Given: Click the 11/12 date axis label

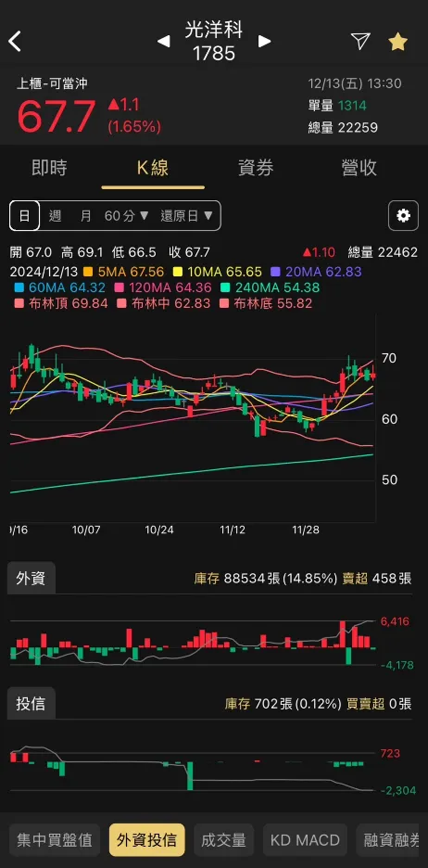Looking at the screenshot, I should pos(233,530).
